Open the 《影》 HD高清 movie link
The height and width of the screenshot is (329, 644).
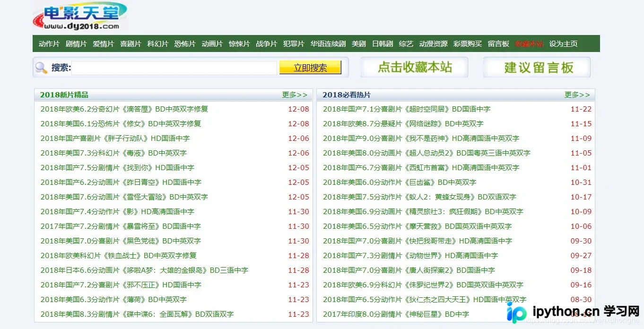click(x=117, y=212)
